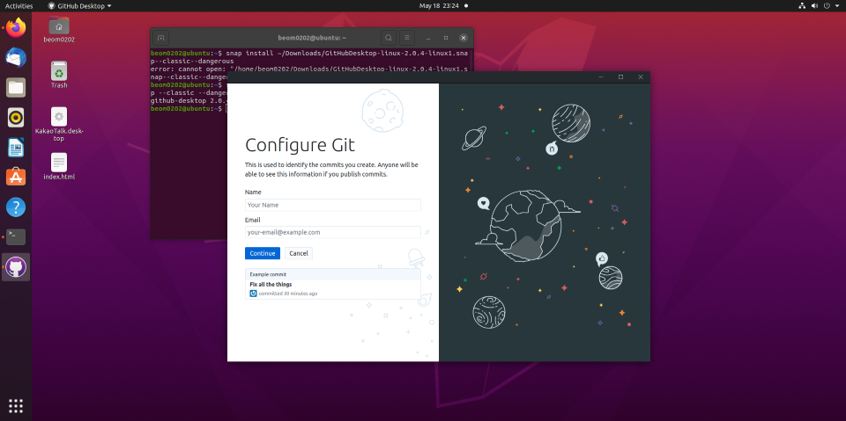846x421 pixels.
Task: Click Activities in the top bar
Action: pos(19,6)
